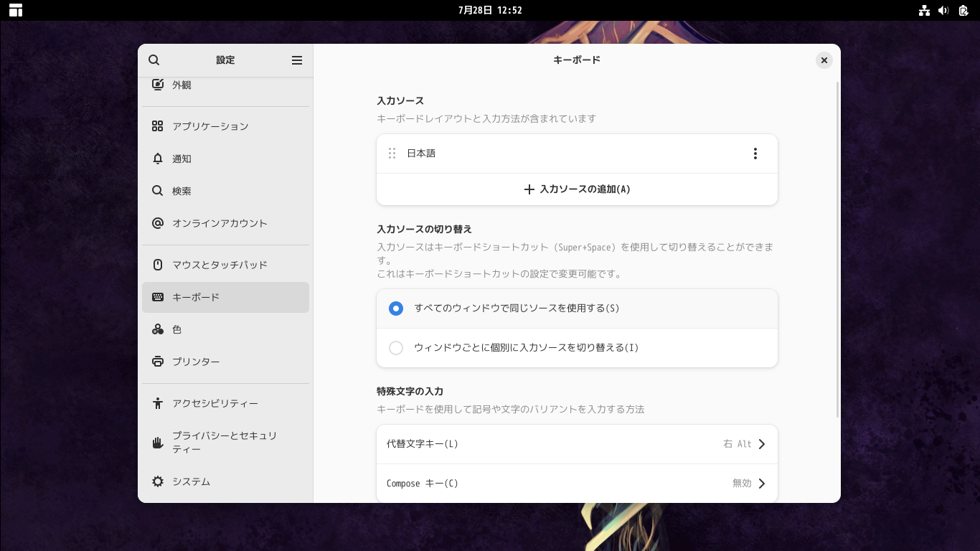Click the アクセシビリティー person icon
The width and height of the screenshot is (980, 551).
tap(158, 403)
